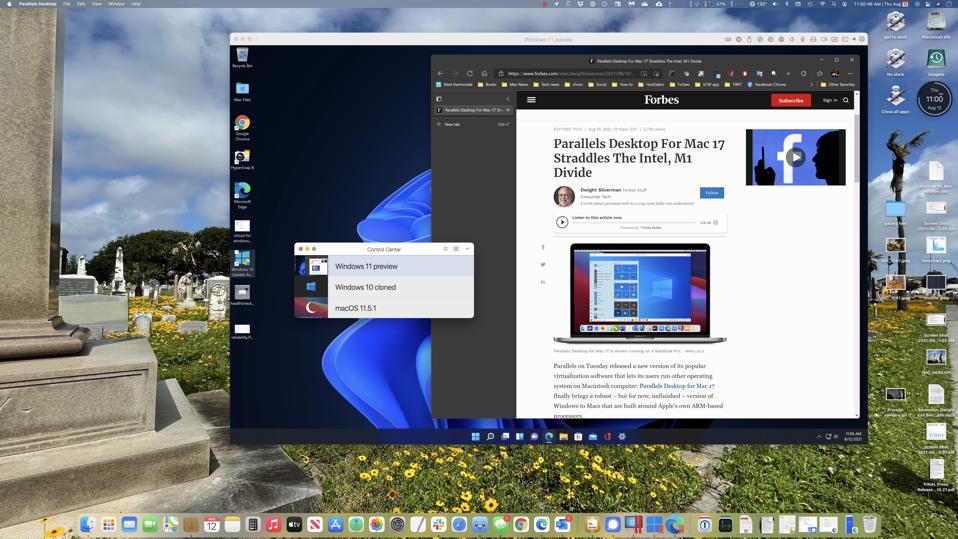
Task: Play the Facebook video thumbnail
Action: 795,157
